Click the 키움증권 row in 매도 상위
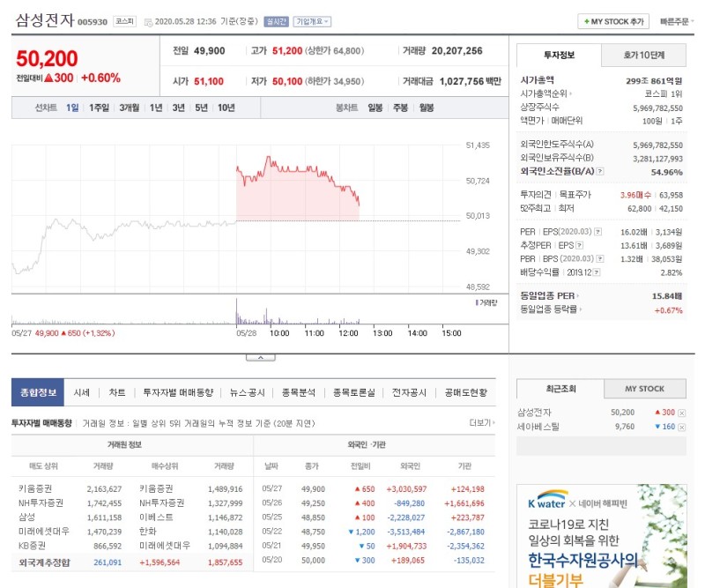This screenshot has height=588, width=705. [x=35, y=488]
